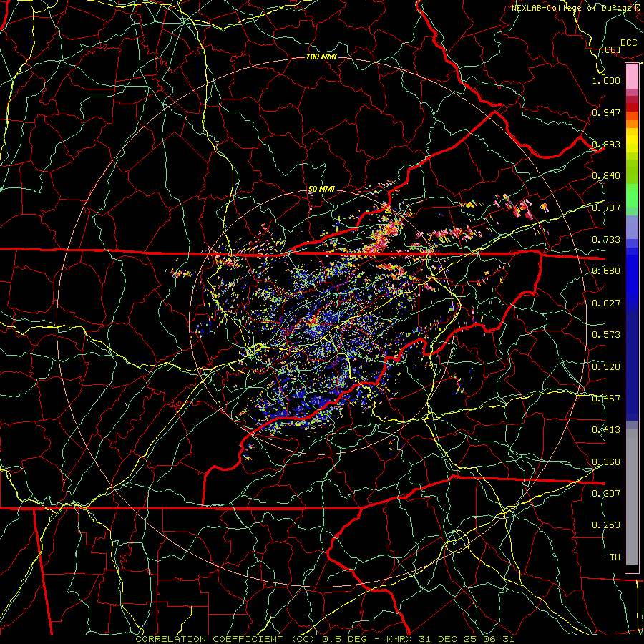Select the 0.680 scale value
This screenshot has width=644, height=644.
[606, 271]
